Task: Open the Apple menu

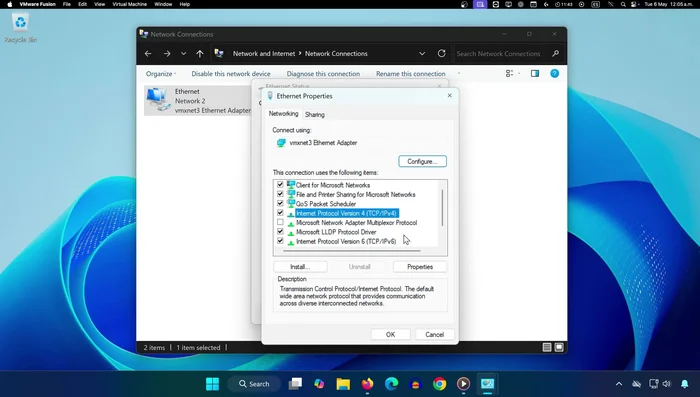Action: 9,4
